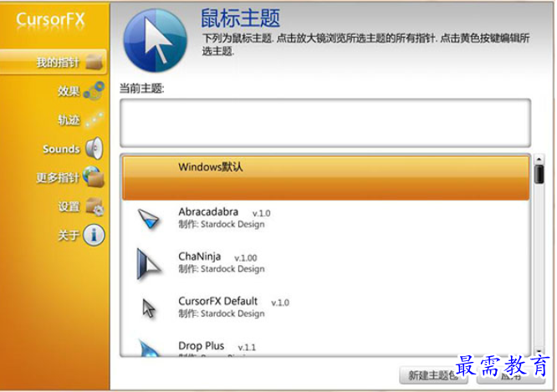
Task: Click the theme list scrollbar down arrow
Action: point(539,351)
